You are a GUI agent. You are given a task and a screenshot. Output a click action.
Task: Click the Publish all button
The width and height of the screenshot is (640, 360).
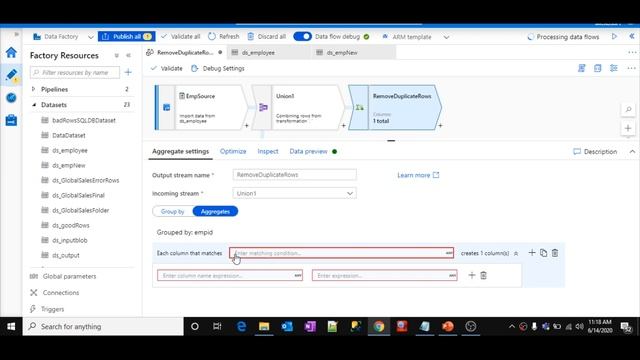pyautogui.click(x=126, y=36)
